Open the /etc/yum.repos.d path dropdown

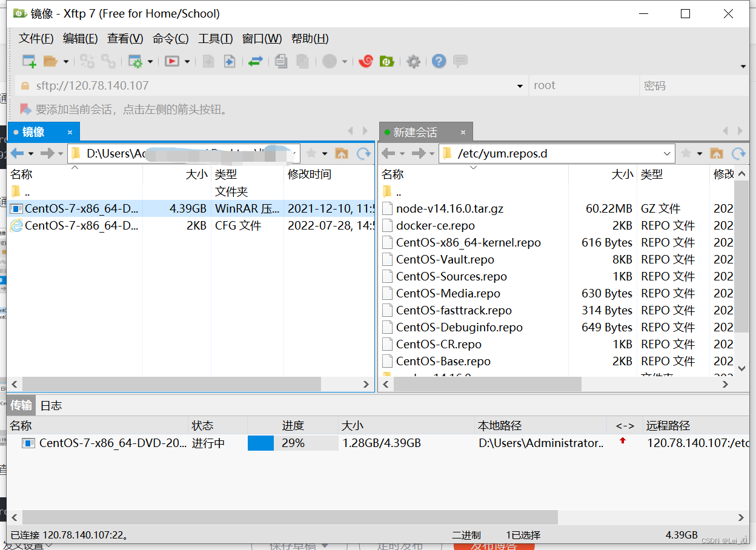[667, 154]
